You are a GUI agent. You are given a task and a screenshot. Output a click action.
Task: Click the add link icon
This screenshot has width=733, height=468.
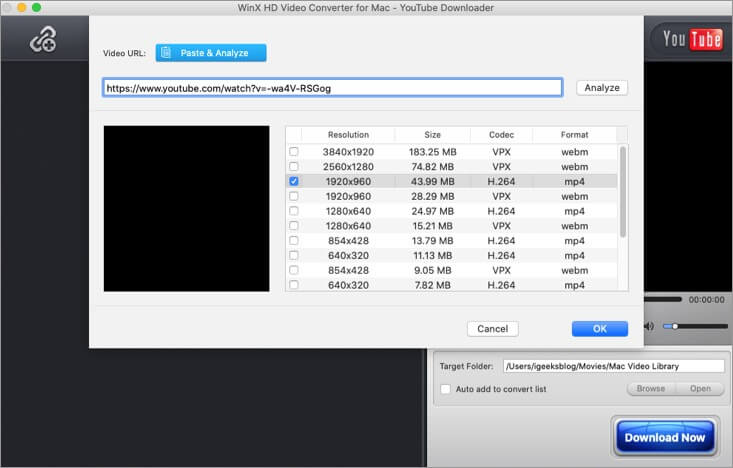click(43, 39)
